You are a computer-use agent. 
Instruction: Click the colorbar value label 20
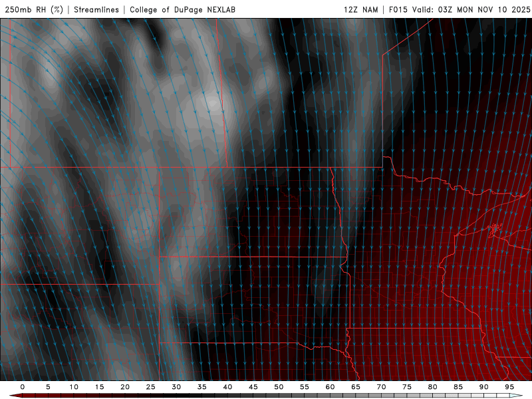tap(125, 387)
